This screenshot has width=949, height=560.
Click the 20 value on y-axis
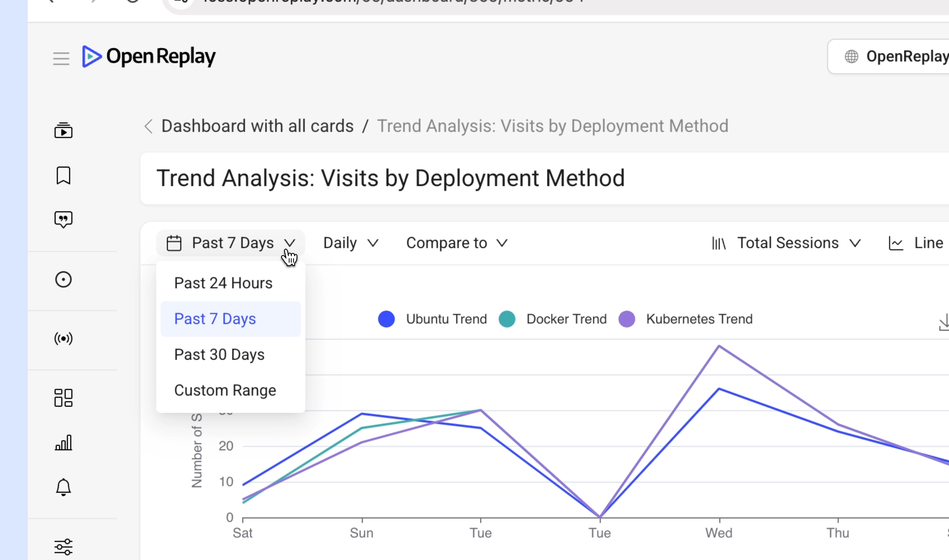click(x=226, y=446)
